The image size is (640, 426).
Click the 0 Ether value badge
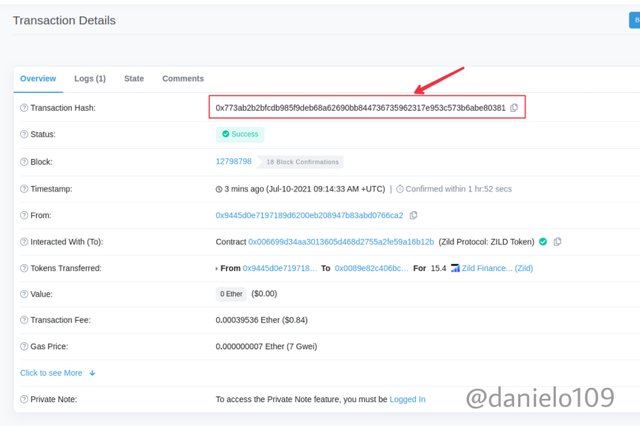pos(231,294)
